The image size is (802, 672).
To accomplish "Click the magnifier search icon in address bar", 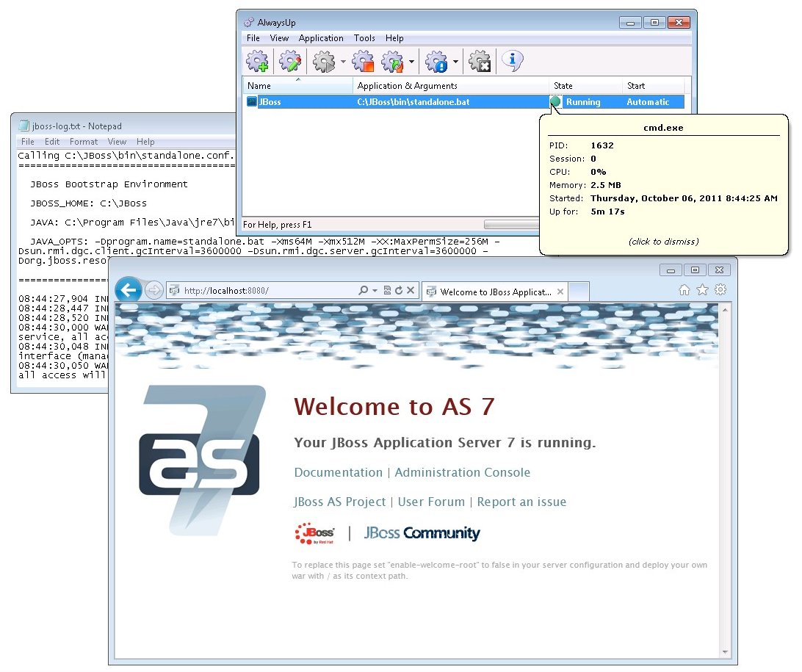I will click(363, 291).
